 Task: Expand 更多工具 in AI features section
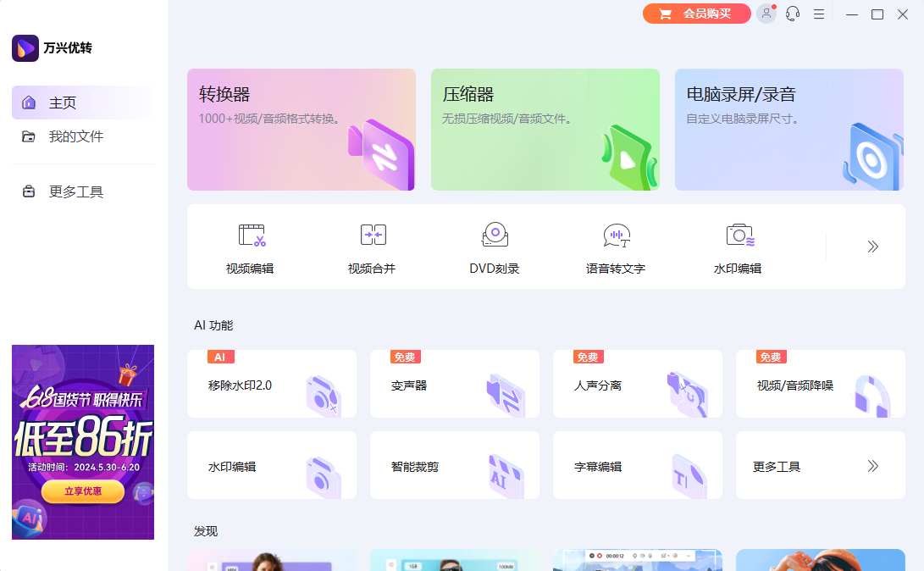[x=820, y=465]
